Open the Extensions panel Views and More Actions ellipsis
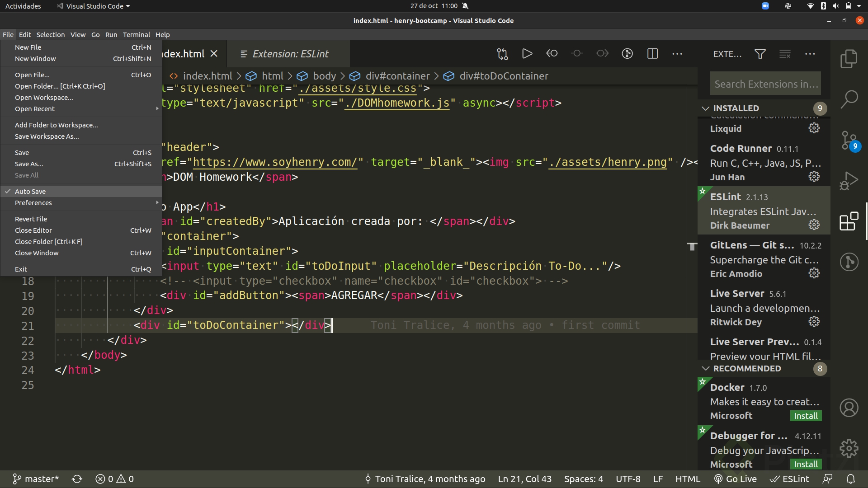This screenshot has width=868, height=488. [810, 54]
